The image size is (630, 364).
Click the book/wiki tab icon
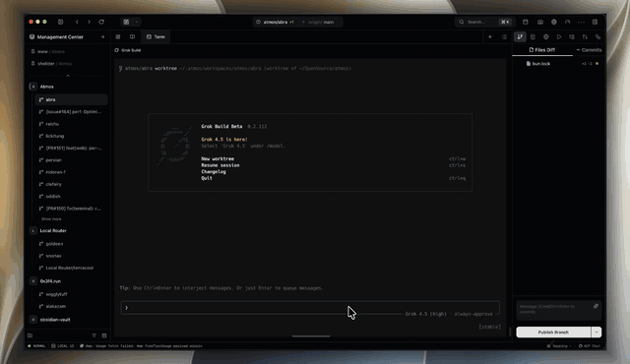[x=132, y=37]
